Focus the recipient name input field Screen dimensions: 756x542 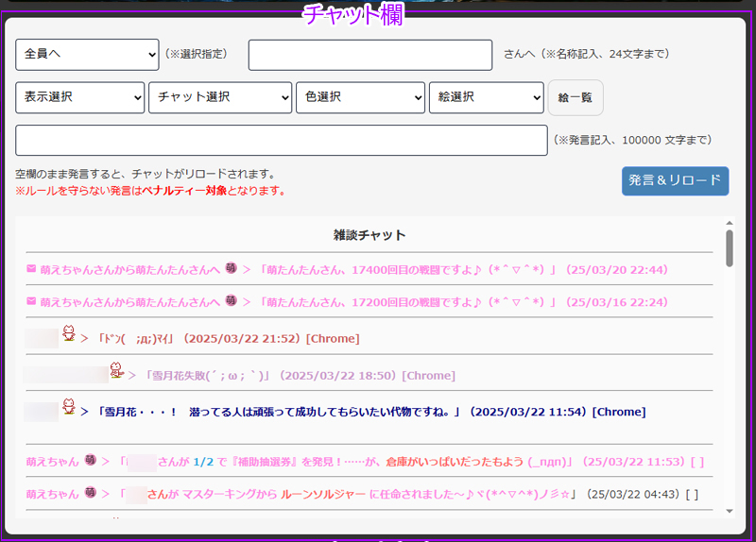click(x=370, y=55)
